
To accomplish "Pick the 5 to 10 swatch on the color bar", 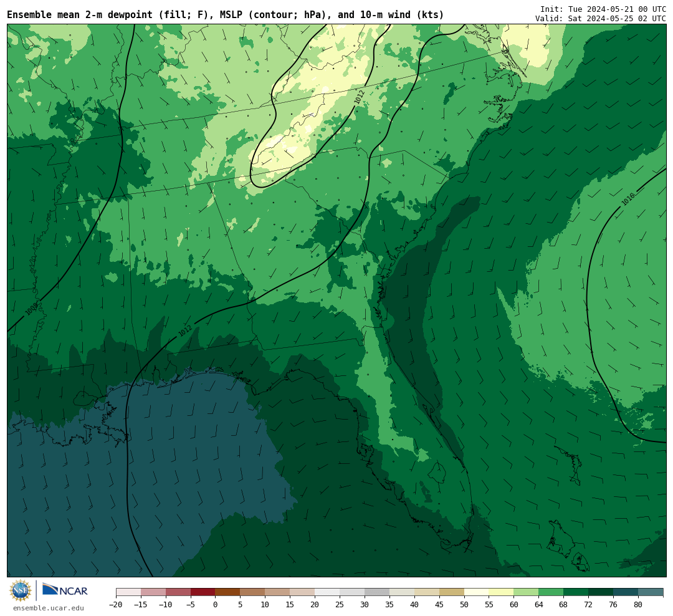I will (253, 592).
